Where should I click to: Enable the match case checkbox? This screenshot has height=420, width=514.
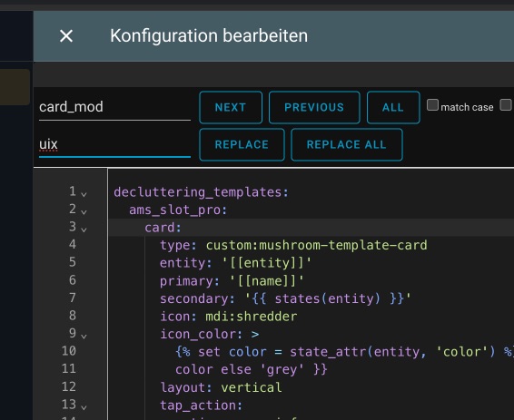point(432,105)
